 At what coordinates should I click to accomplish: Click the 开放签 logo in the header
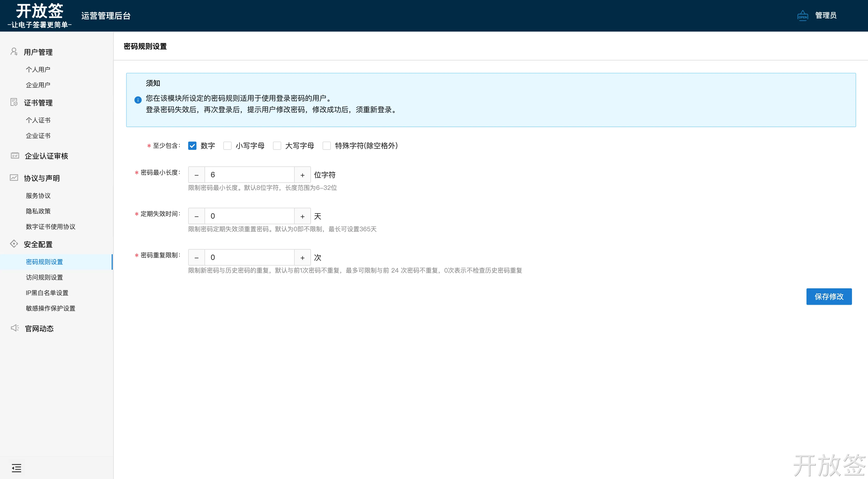[x=40, y=16]
